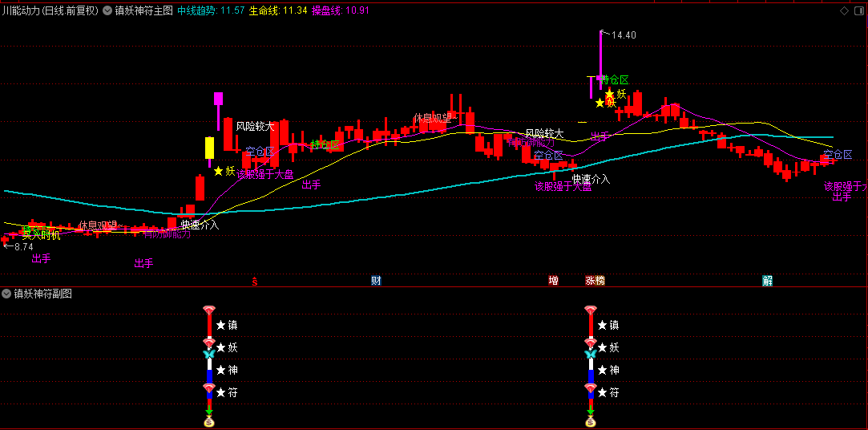Click the ★镇 label in the left signal column

coord(227,325)
